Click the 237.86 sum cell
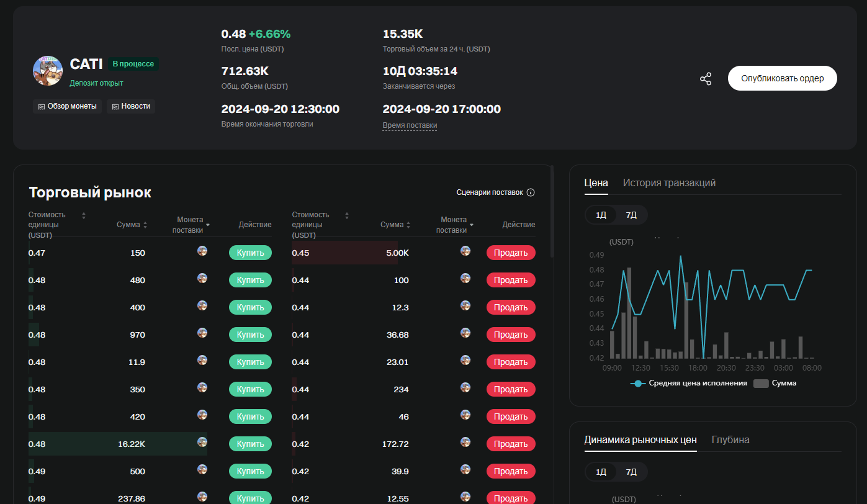The image size is (867, 504). click(x=132, y=498)
